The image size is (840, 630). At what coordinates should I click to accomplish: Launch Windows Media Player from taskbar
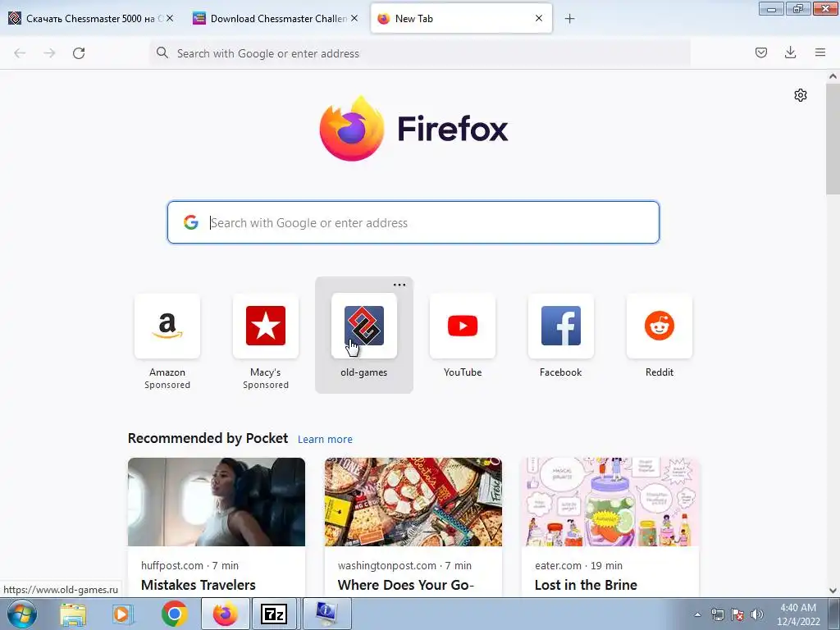[123, 614]
